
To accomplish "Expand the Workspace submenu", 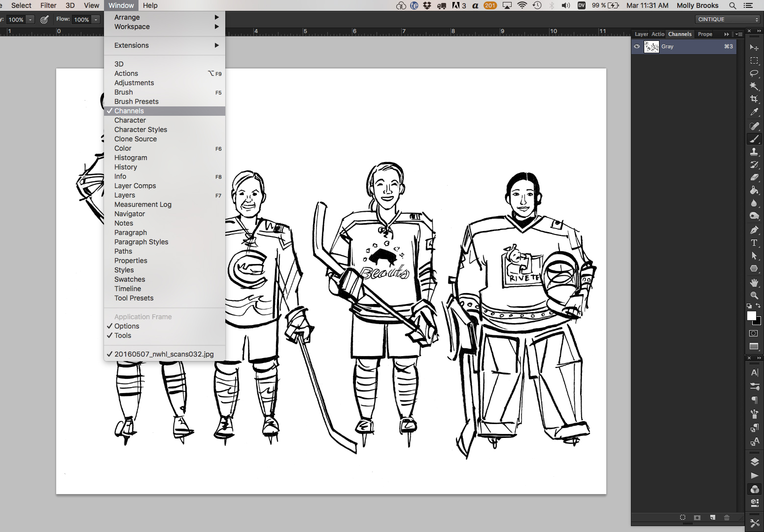I will tap(165, 27).
